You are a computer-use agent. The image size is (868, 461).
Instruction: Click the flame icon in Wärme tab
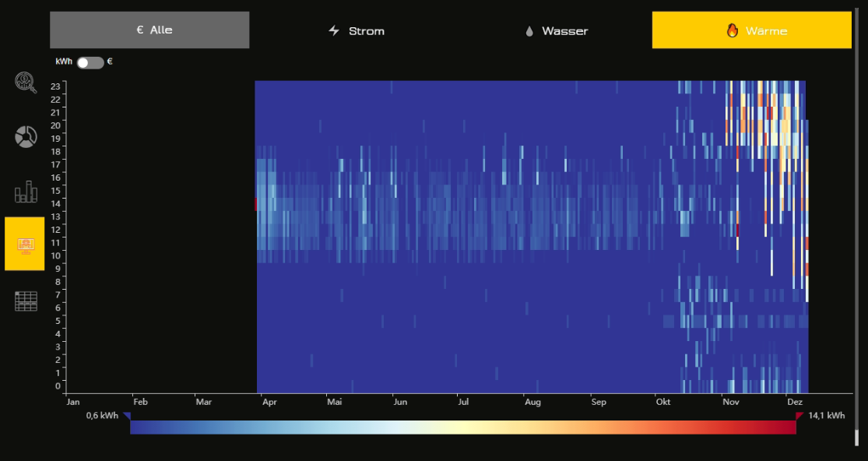(x=733, y=30)
